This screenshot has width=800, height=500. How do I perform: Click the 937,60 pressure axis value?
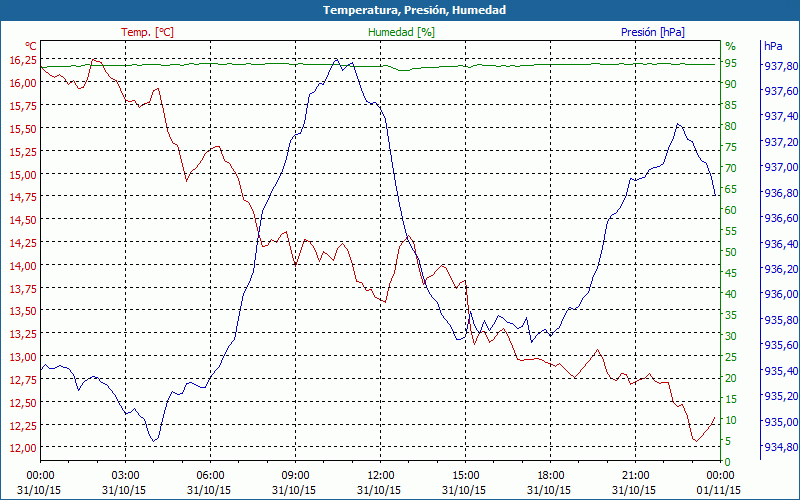[x=781, y=91]
